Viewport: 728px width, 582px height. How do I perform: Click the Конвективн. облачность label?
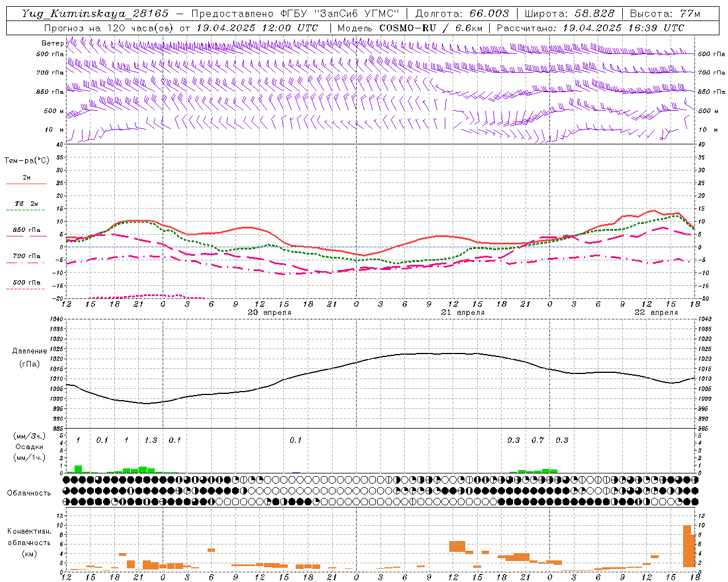tap(29, 537)
